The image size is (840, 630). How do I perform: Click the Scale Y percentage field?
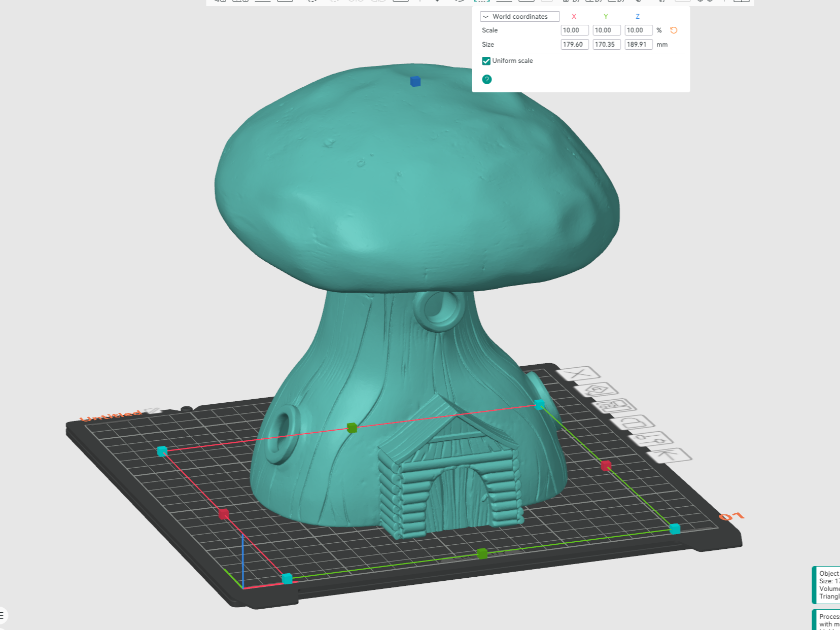[607, 30]
